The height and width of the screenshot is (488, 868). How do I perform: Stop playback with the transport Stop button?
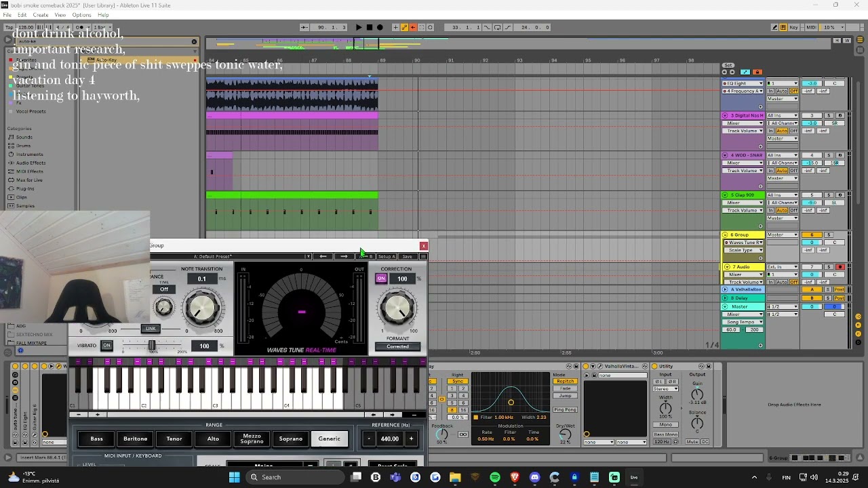[370, 27]
